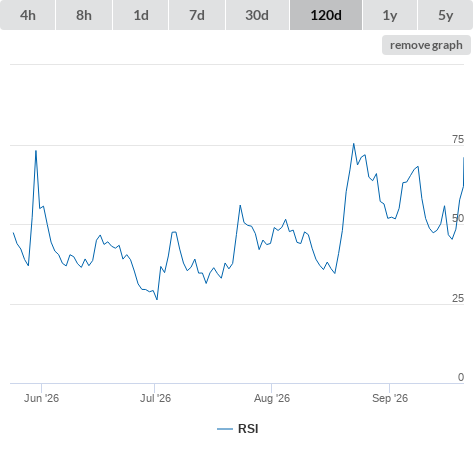Switch to the 8h time range
Viewport: 474px width, 455px height.
click(x=84, y=15)
